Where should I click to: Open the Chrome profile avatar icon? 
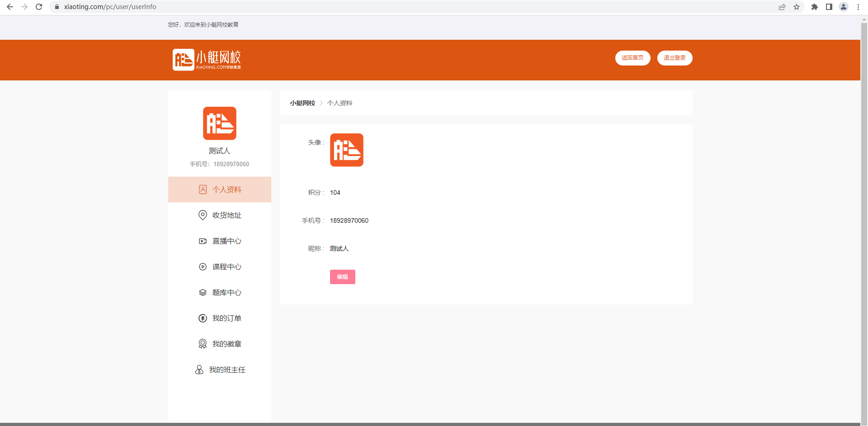tap(844, 7)
